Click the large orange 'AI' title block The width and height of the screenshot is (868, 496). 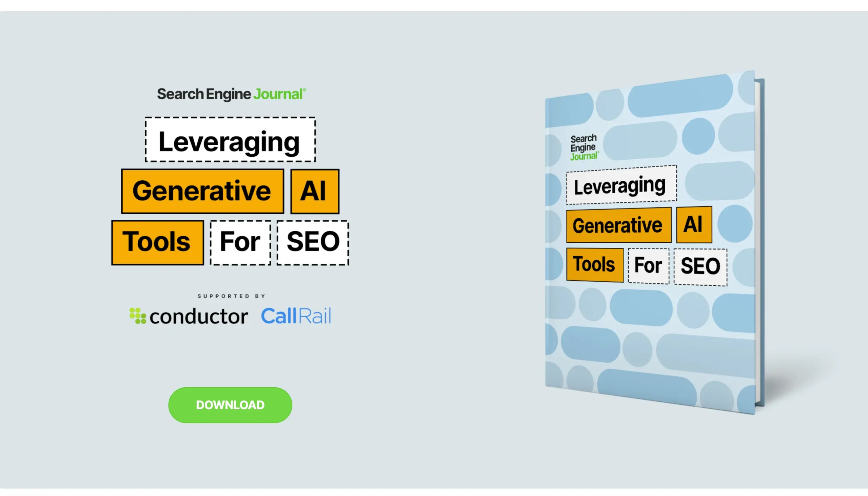click(314, 191)
